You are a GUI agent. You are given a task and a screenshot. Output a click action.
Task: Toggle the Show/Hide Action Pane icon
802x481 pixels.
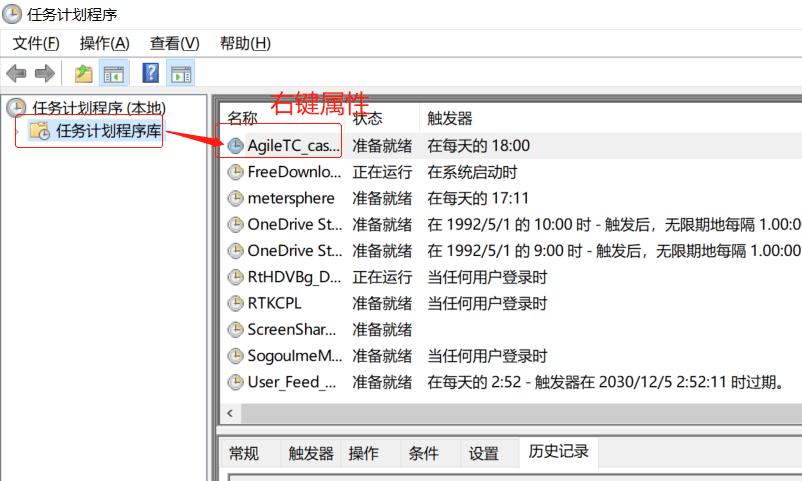(181, 74)
